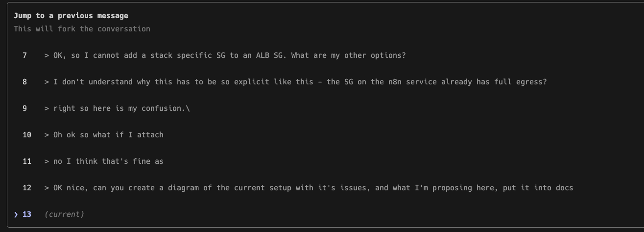Click the ">" prompt marker on message 12
Viewport: 644px width, 232px height.
47,187
